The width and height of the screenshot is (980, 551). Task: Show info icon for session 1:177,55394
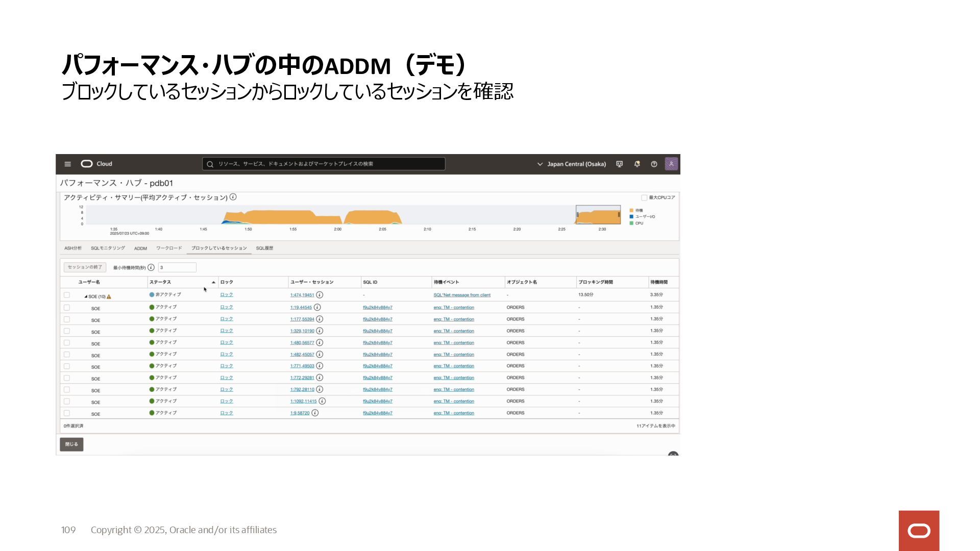click(320, 319)
